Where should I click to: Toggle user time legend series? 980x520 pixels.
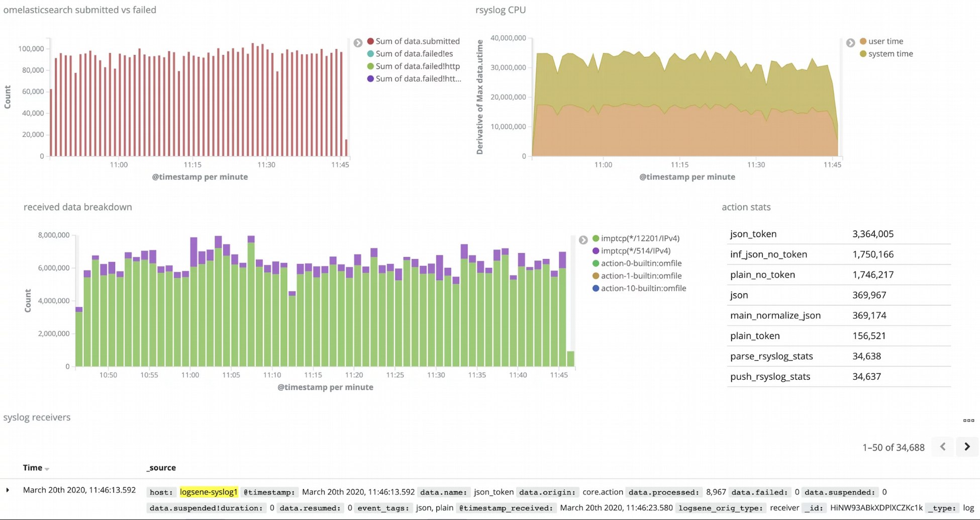click(881, 41)
